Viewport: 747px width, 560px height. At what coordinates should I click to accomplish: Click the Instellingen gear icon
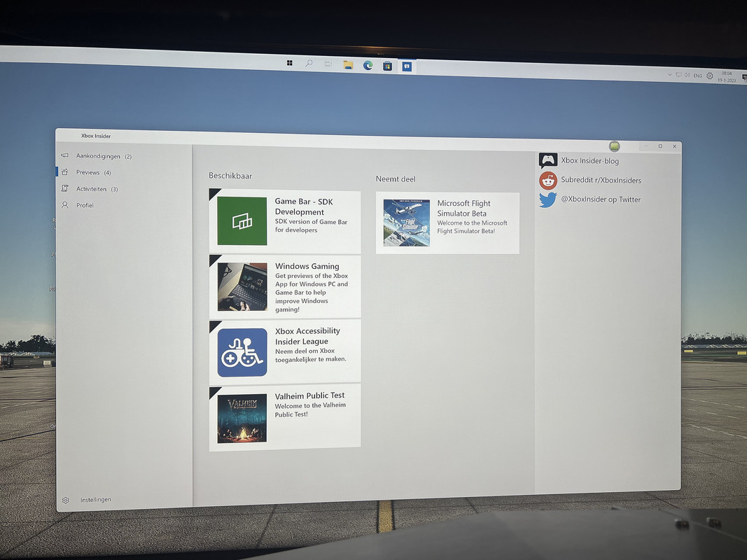click(x=66, y=500)
